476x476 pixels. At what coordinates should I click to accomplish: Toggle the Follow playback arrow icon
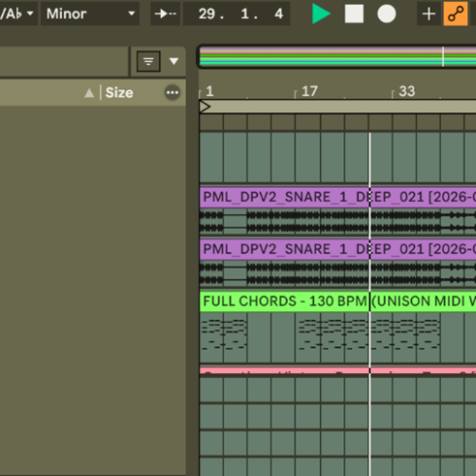[165, 13]
